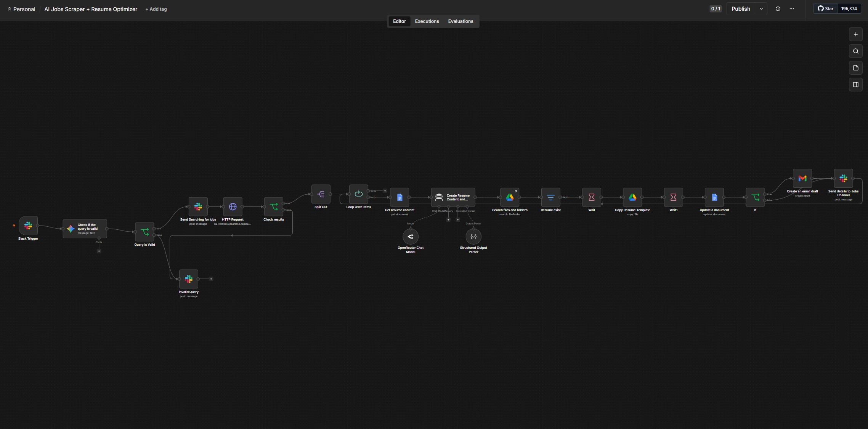
Task: Open the Publish dropdown arrow
Action: pos(761,9)
